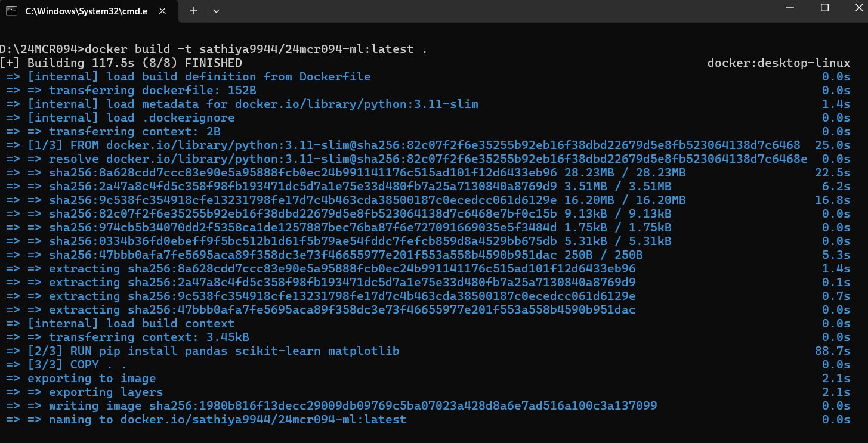Maximize the terminal window
The height and width of the screenshot is (443, 868).
point(824,8)
